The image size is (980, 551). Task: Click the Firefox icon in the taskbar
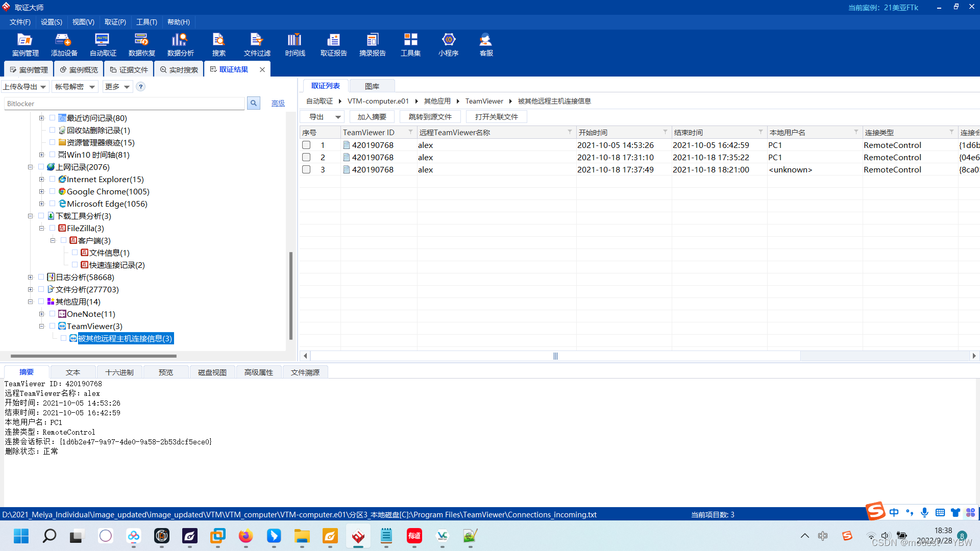coord(246,536)
